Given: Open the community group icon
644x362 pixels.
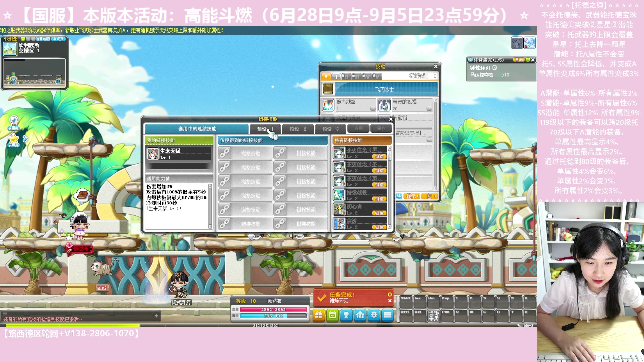Looking at the screenshot, I should pyautogui.click(x=360, y=315).
